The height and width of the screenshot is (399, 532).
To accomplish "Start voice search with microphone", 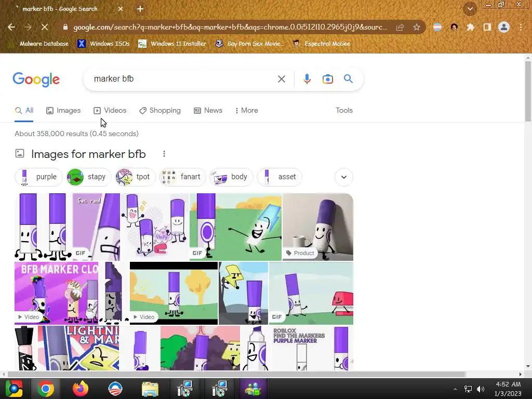I will coord(307,79).
